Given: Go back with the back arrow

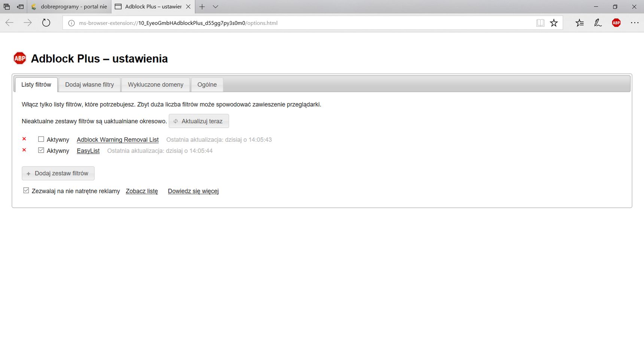Looking at the screenshot, I should [9, 23].
